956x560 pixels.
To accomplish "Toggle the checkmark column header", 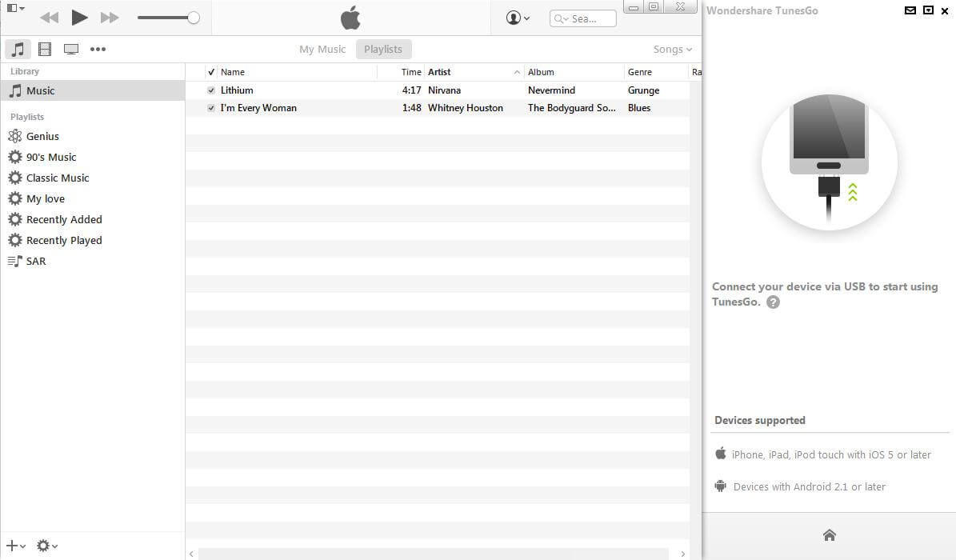I will click(211, 72).
